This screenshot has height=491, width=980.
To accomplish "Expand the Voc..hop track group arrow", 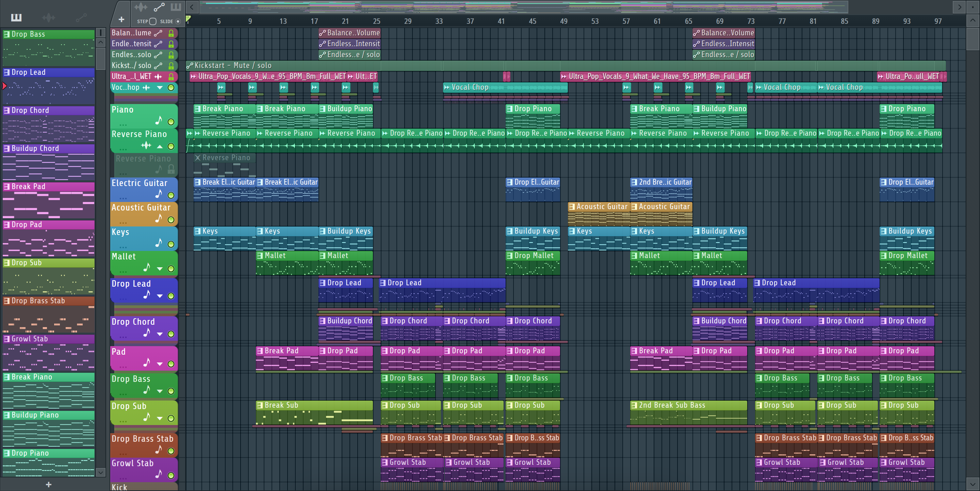I will [x=160, y=88].
